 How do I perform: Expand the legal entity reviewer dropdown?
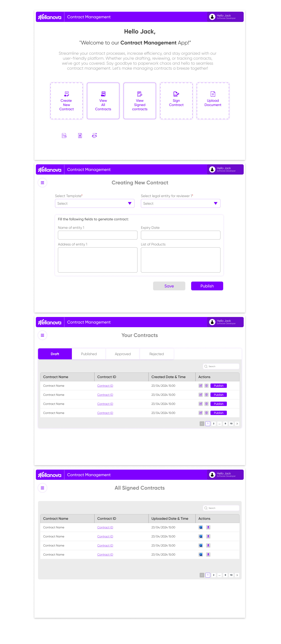point(180,203)
